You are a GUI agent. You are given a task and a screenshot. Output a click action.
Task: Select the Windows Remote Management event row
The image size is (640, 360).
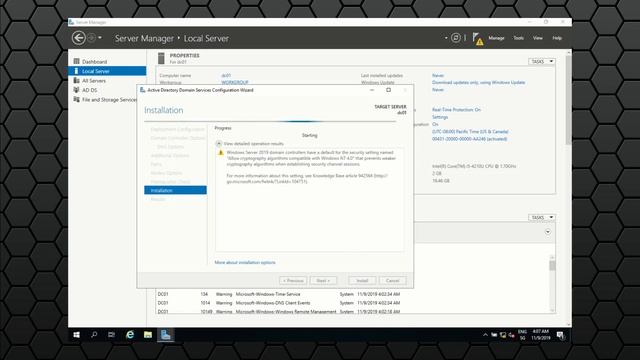(x=279, y=311)
